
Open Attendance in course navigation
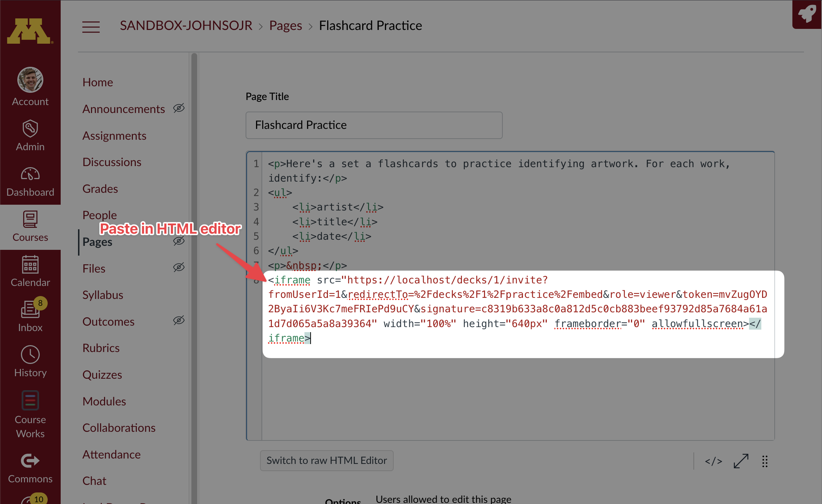111,455
